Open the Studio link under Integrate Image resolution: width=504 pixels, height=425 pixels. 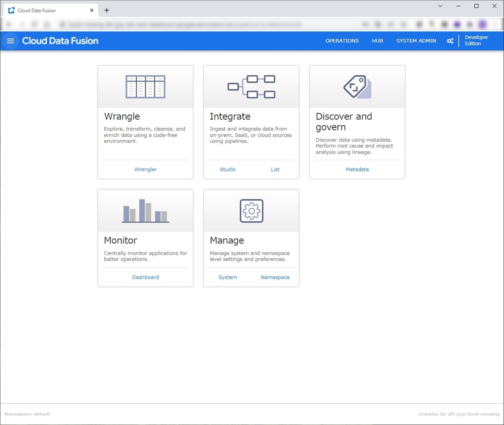[227, 169]
